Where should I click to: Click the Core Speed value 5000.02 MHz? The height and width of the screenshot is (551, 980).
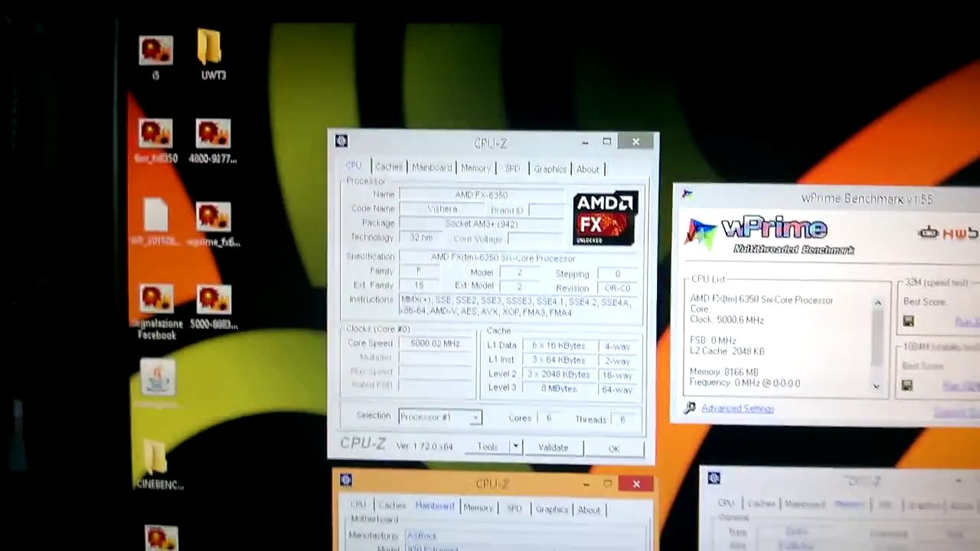point(435,343)
